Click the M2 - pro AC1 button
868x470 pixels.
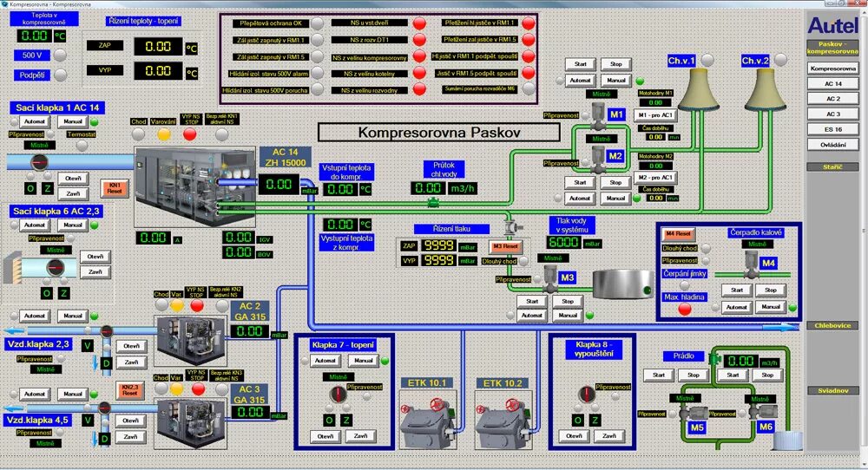pyautogui.click(x=655, y=178)
